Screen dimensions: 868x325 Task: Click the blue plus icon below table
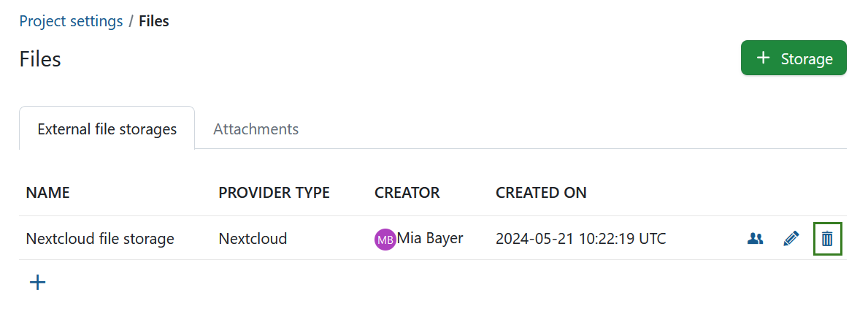coord(37,282)
